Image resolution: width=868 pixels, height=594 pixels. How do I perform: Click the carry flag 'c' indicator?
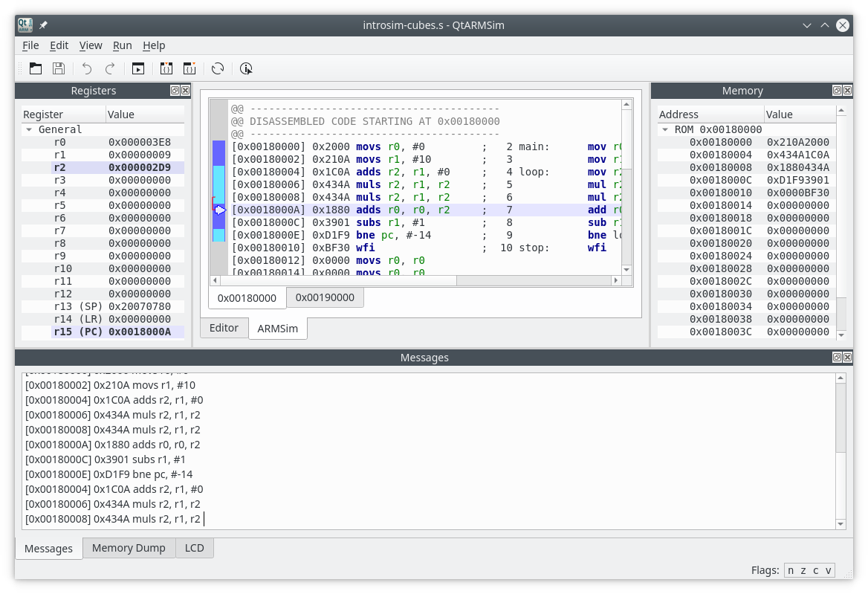click(815, 570)
